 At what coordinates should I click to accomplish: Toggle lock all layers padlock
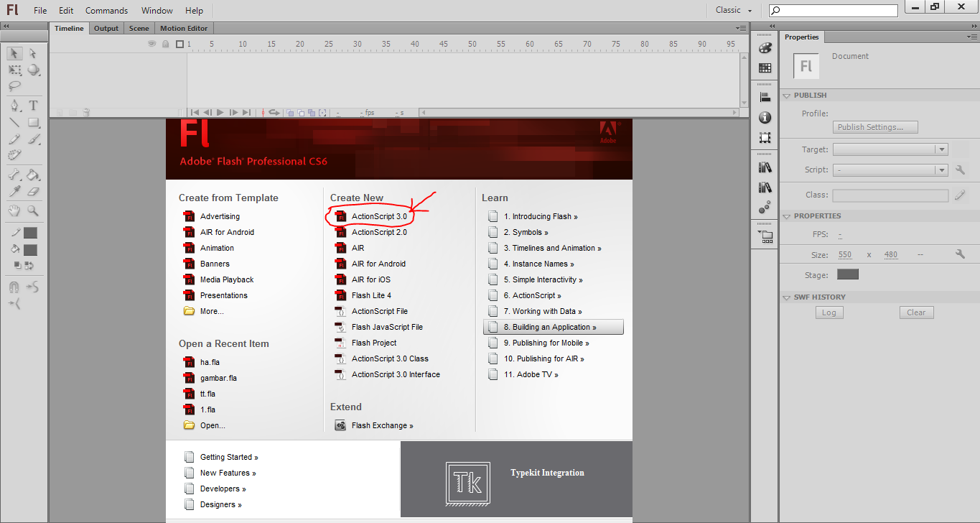[x=165, y=44]
